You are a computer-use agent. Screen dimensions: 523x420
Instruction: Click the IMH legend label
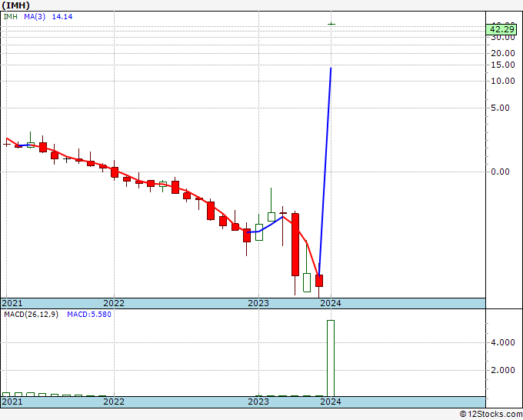(10, 16)
